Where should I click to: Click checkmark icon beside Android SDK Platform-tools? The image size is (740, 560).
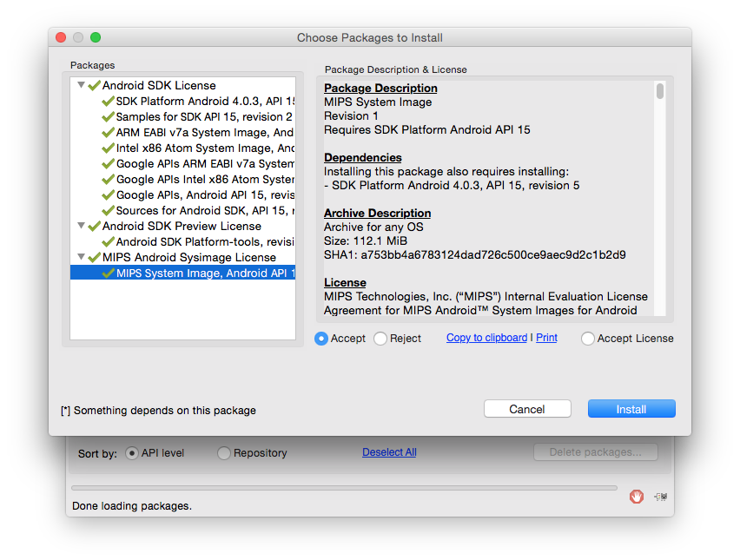[x=108, y=241]
